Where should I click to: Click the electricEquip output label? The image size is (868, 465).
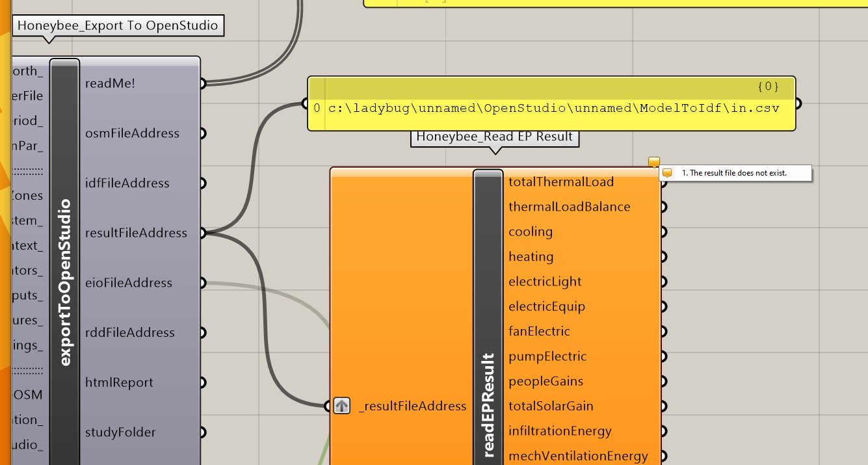547,306
